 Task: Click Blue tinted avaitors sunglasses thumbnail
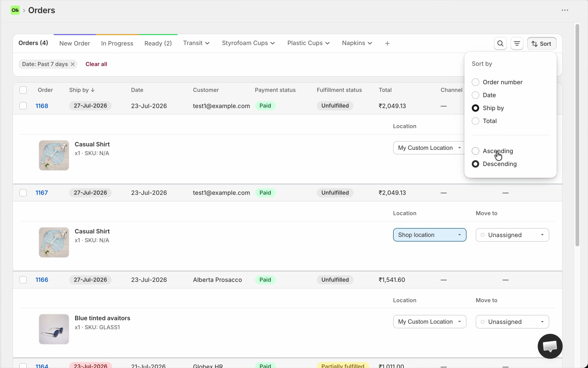pos(54,329)
